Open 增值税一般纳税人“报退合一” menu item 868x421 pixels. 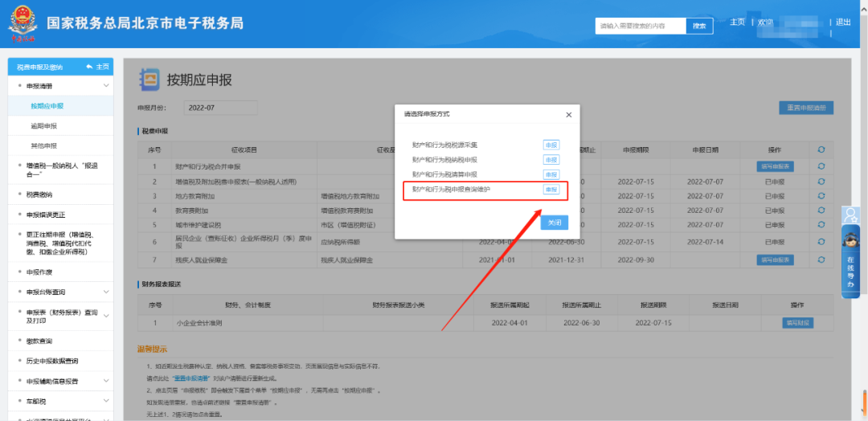[x=61, y=170]
